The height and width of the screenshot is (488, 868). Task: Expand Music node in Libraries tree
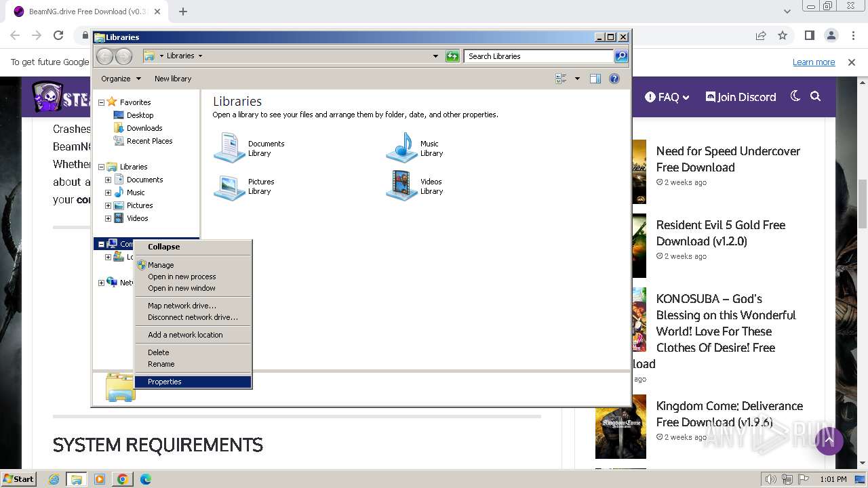pos(108,192)
